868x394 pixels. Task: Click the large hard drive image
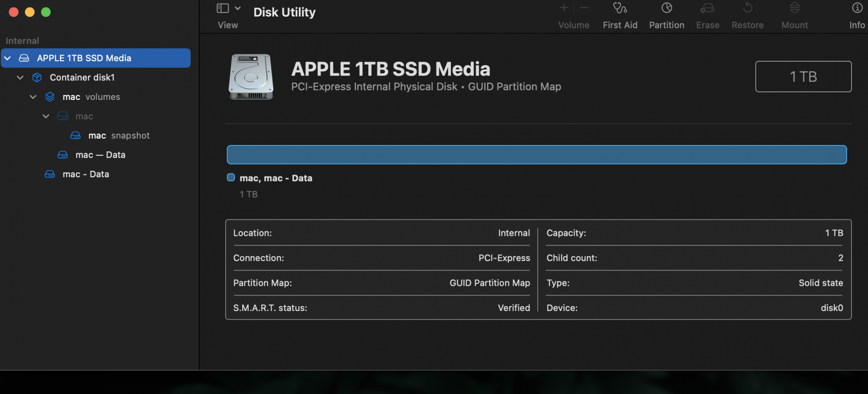tap(251, 77)
